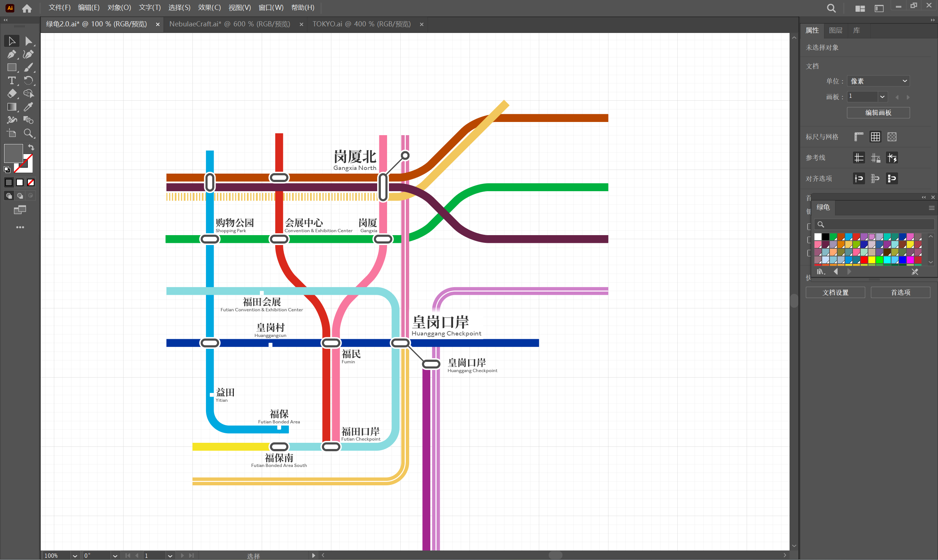Select the Rectangle tool
Viewport: 938px width, 560px height.
click(x=11, y=67)
